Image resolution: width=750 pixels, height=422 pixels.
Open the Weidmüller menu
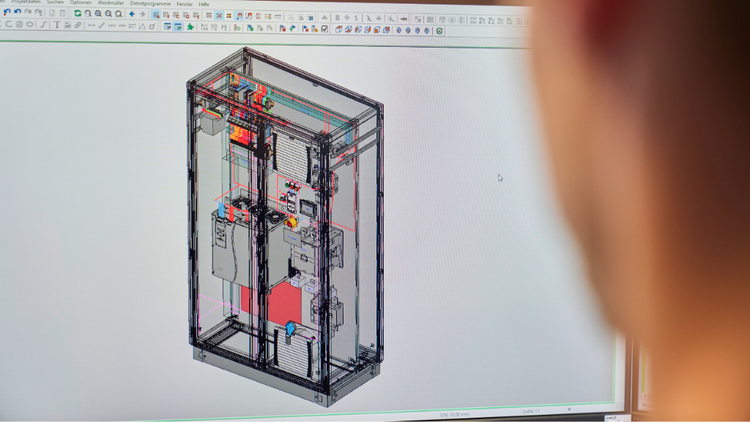110,3
